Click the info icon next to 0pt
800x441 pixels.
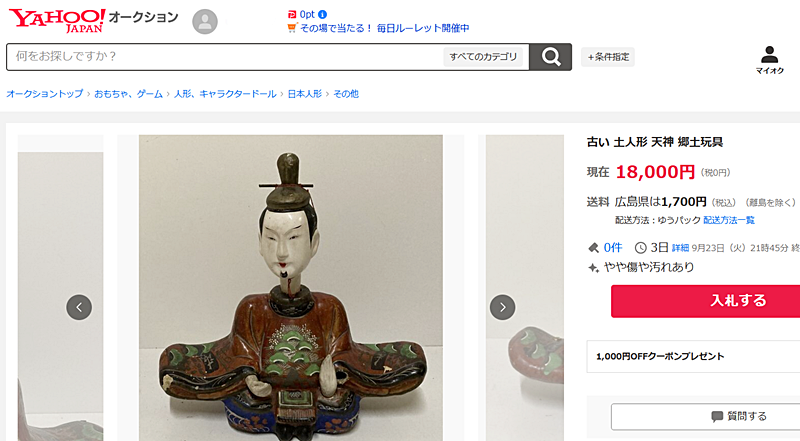tap(322, 14)
